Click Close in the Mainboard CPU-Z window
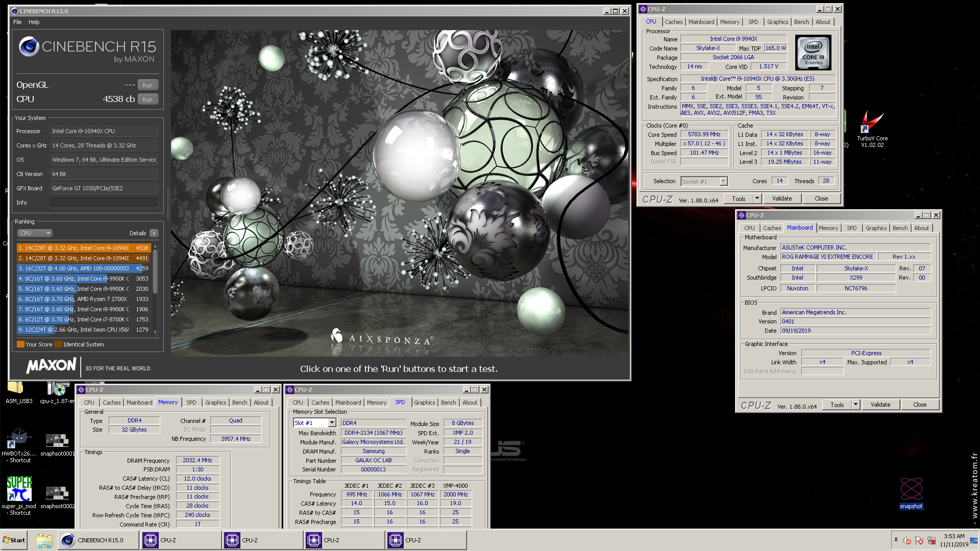The height and width of the screenshot is (551, 980). tap(920, 405)
